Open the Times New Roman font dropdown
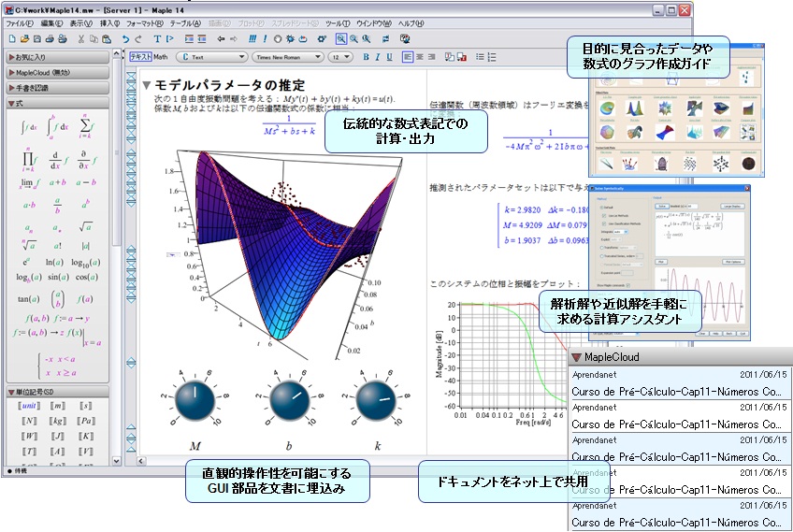 point(288,57)
